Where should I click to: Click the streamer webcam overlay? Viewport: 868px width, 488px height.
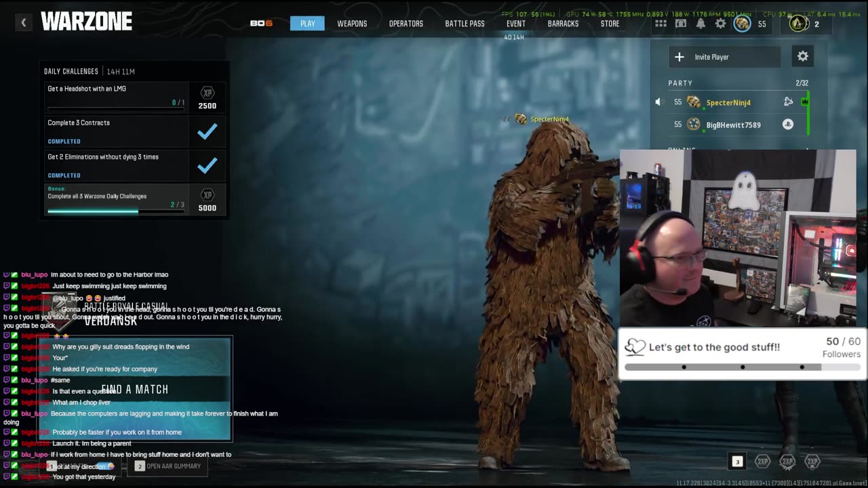(738, 237)
